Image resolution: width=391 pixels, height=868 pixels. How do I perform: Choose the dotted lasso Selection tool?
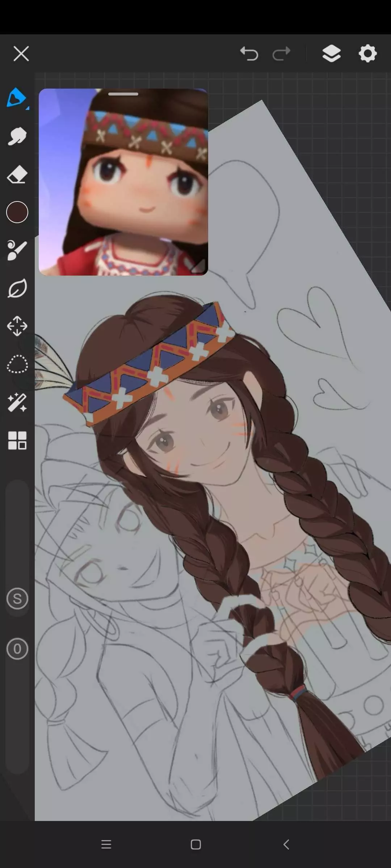[17, 364]
